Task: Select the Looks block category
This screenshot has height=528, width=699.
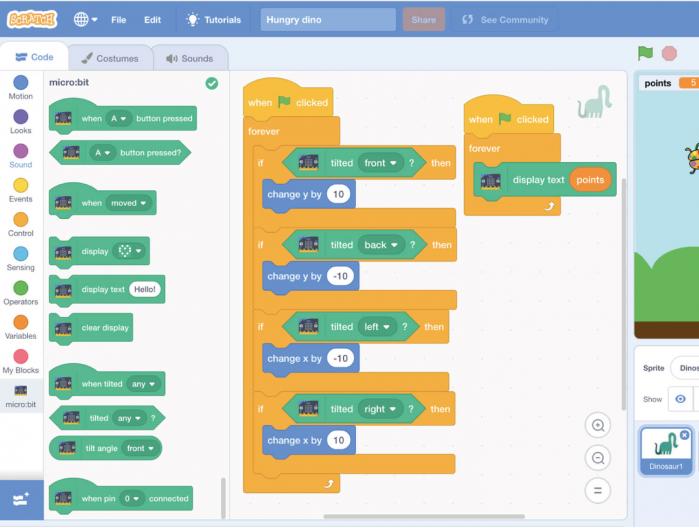Action: pyautogui.click(x=21, y=122)
